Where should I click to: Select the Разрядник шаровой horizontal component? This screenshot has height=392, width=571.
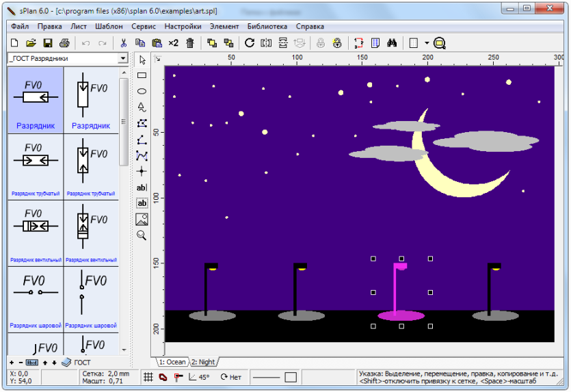[36, 300]
